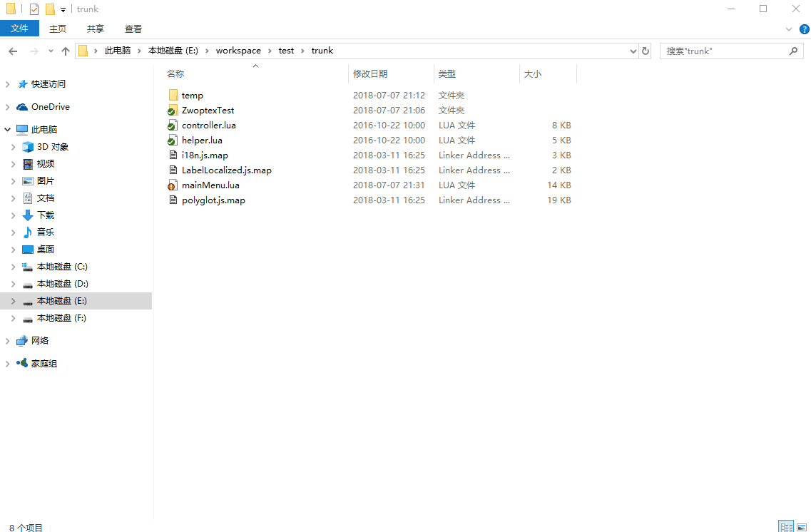Sort files by 修改日期 column header
This screenshot has height=532, width=811.
370,73
